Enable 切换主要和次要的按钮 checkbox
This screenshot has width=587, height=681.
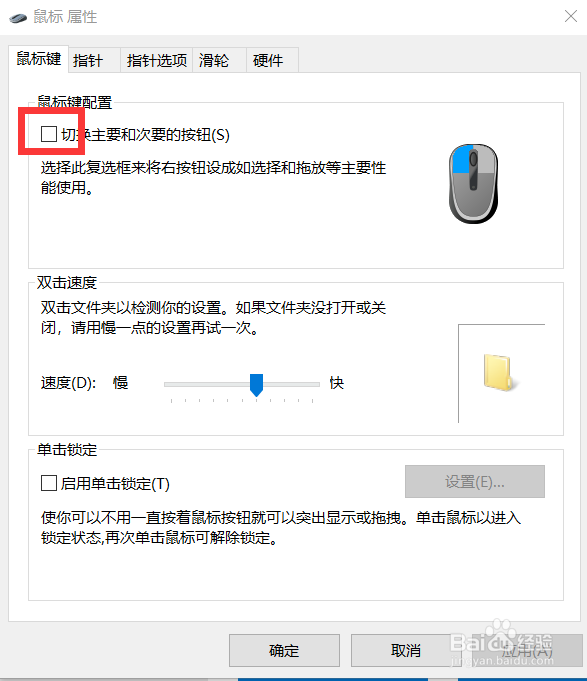coord(49,134)
